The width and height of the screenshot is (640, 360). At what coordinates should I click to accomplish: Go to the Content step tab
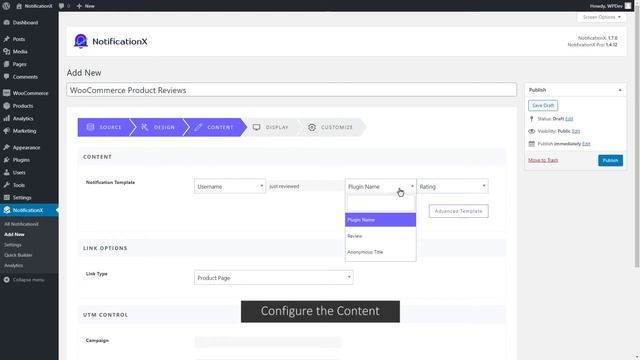coord(214,127)
